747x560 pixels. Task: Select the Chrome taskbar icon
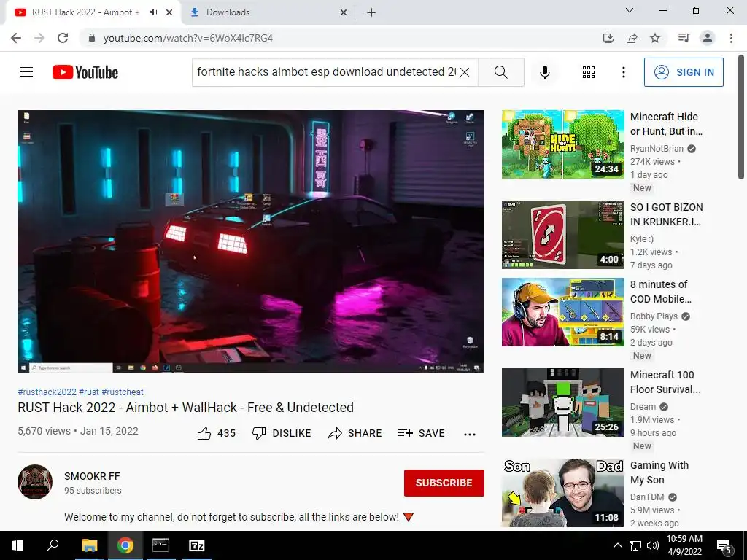click(125, 545)
